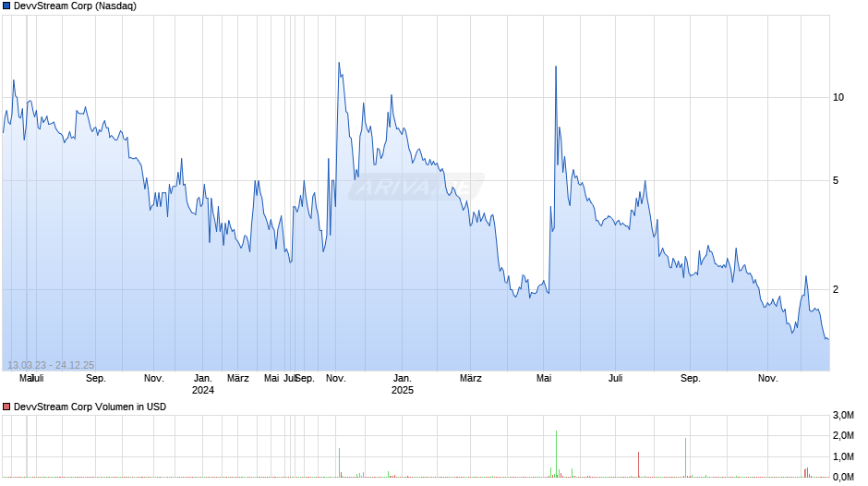Click the price axis label '2'
Viewport: 868px width, 486px height.
[x=836, y=289]
